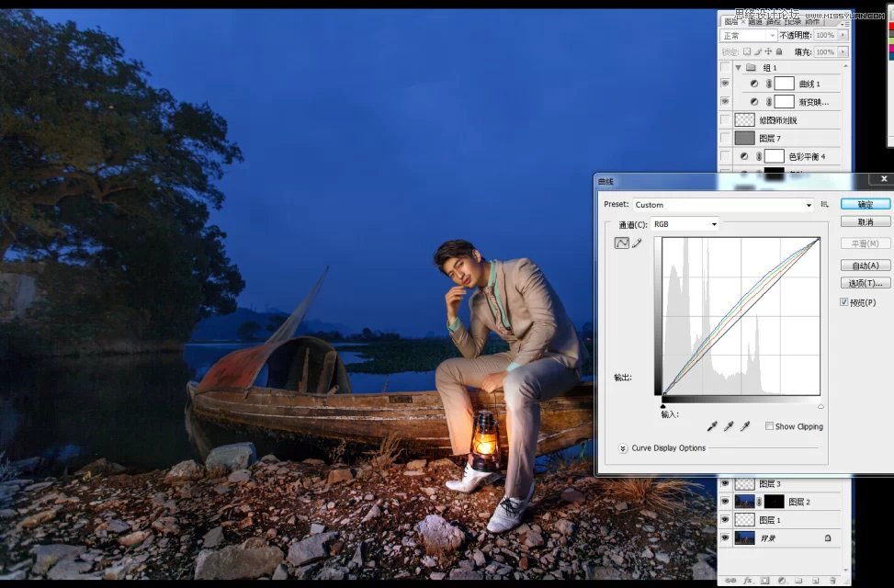This screenshot has width=894, height=588.
Task: Open the layer style fx menu
Action: 748,581
